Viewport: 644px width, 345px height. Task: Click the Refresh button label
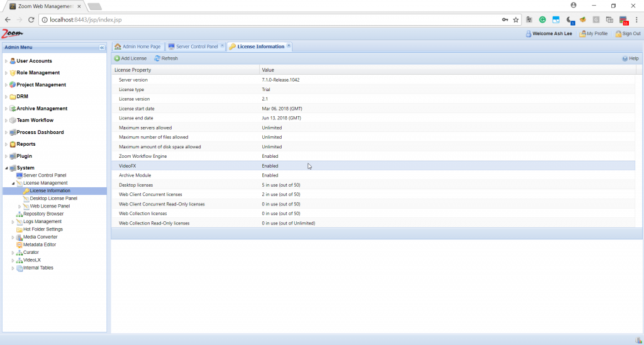pyautogui.click(x=170, y=58)
